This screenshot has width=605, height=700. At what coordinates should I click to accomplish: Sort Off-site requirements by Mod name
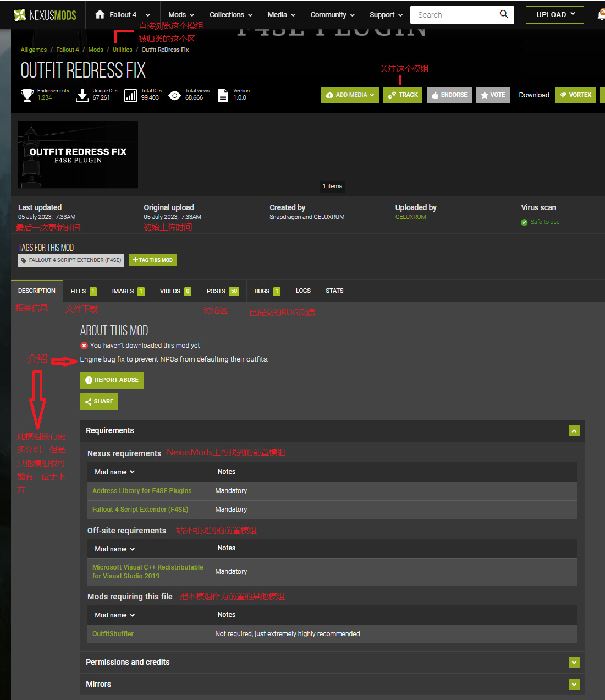point(114,549)
